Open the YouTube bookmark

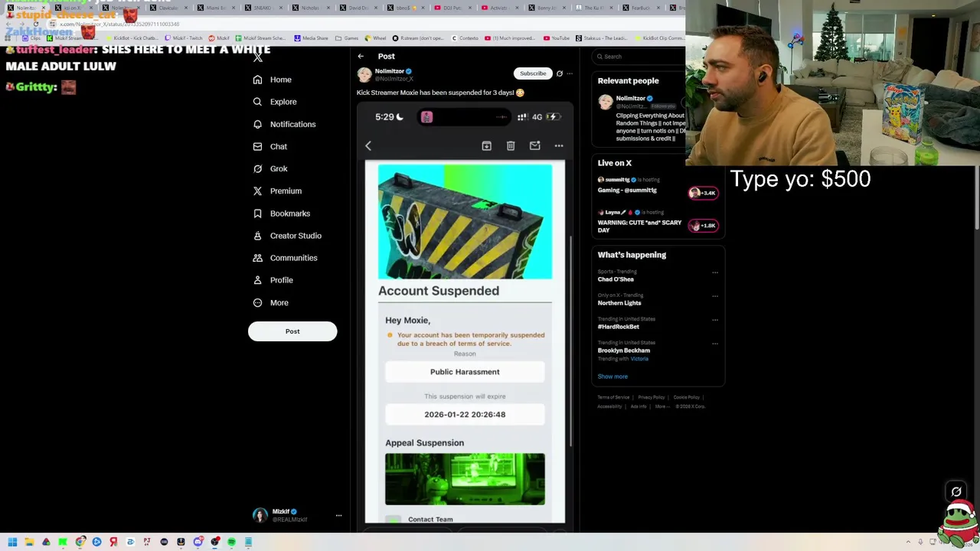557,38
